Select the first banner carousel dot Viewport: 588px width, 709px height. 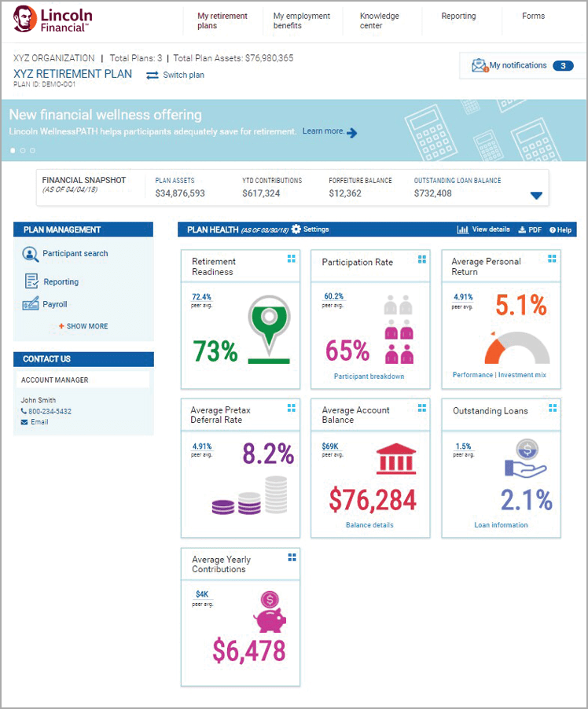coord(13,150)
